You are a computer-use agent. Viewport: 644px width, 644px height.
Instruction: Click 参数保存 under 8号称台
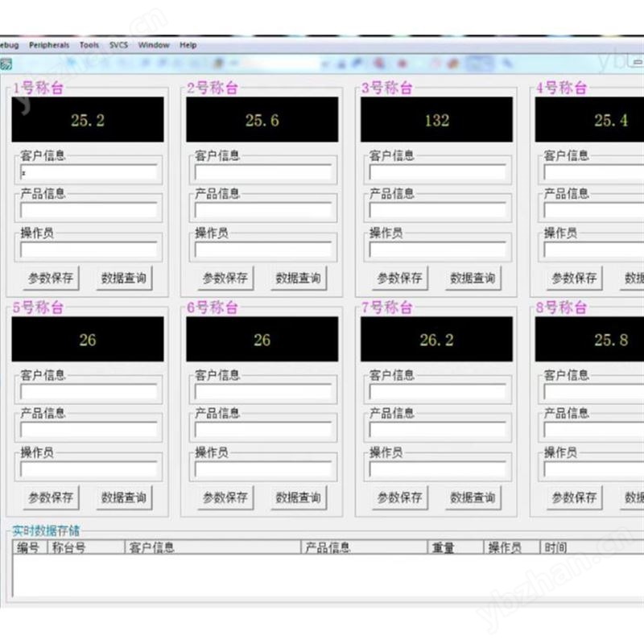[575, 497]
